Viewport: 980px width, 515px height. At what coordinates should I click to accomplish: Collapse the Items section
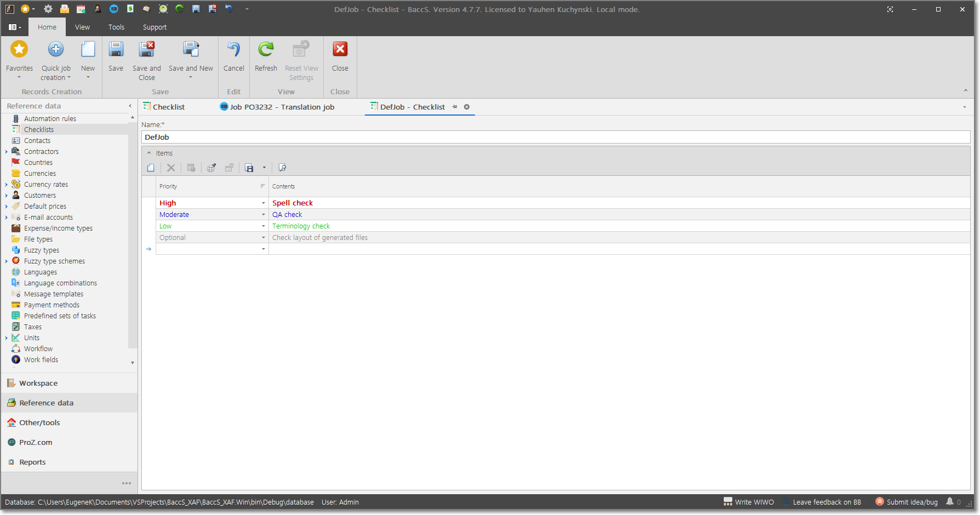pos(149,153)
